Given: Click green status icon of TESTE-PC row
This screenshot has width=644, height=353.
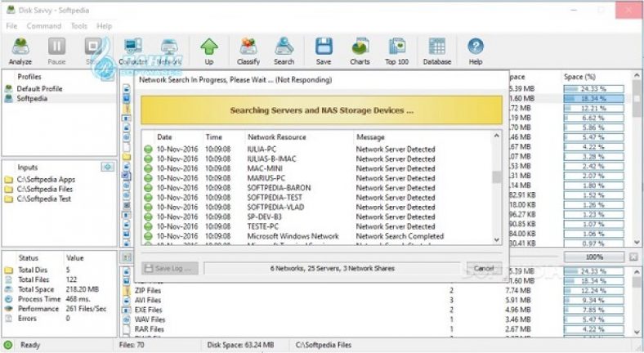Looking at the screenshot, I should coord(148,226).
